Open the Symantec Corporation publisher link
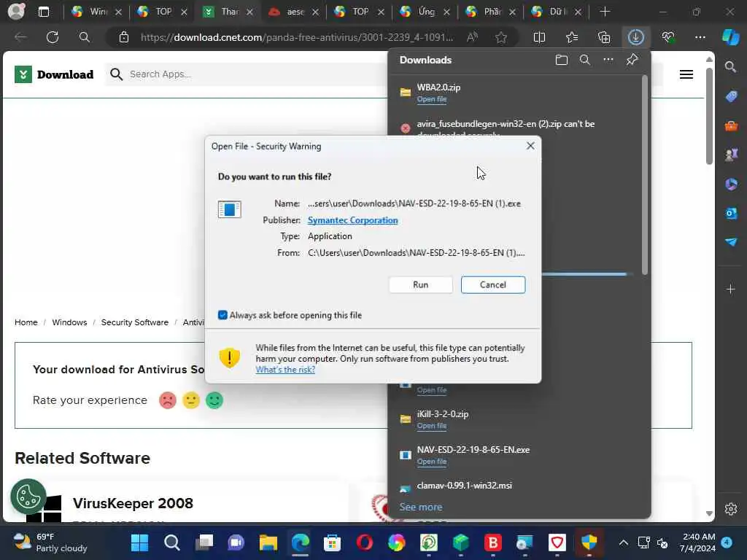 352,220
